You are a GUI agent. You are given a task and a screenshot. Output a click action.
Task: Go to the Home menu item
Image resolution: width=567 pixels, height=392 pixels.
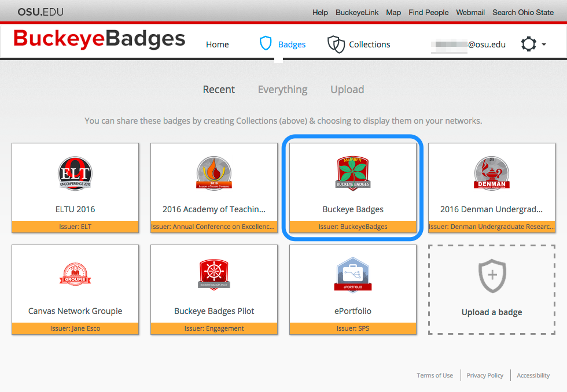[x=218, y=45]
